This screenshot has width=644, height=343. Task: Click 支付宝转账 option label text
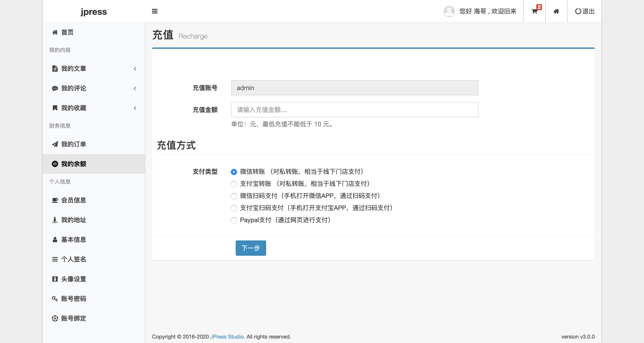click(x=305, y=184)
